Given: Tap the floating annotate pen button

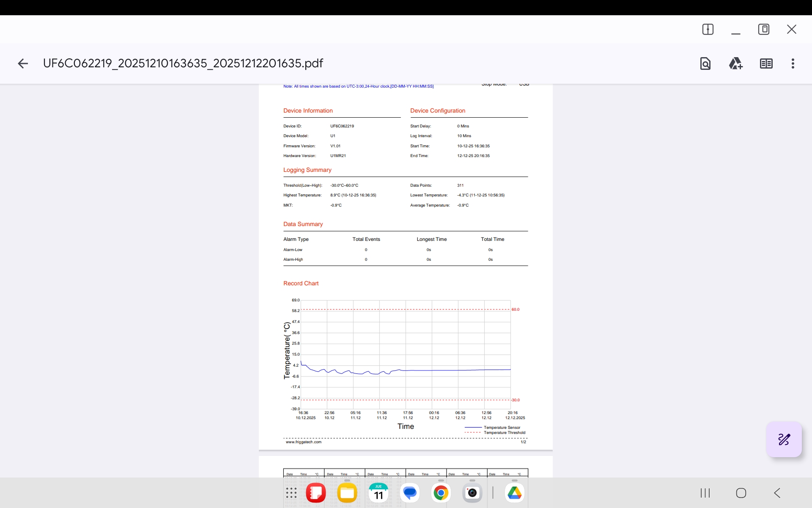Looking at the screenshot, I should 784,439.
